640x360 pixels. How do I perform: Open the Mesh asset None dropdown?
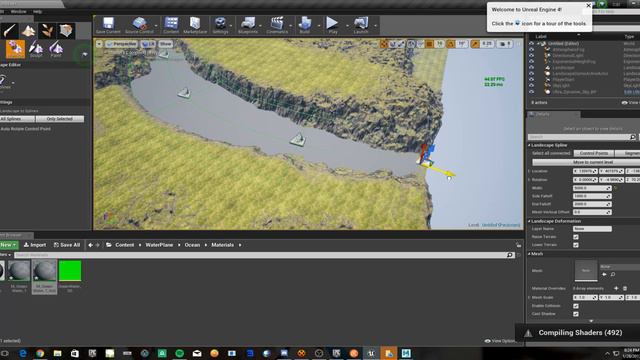coord(620,267)
